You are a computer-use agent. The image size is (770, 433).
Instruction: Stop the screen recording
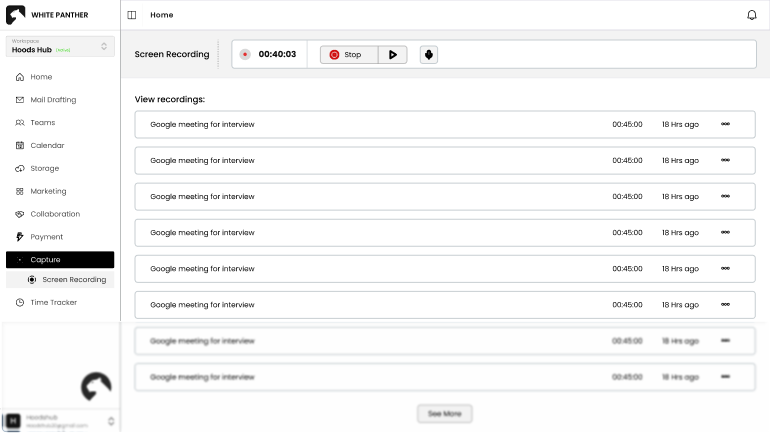[x=348, y=54]
